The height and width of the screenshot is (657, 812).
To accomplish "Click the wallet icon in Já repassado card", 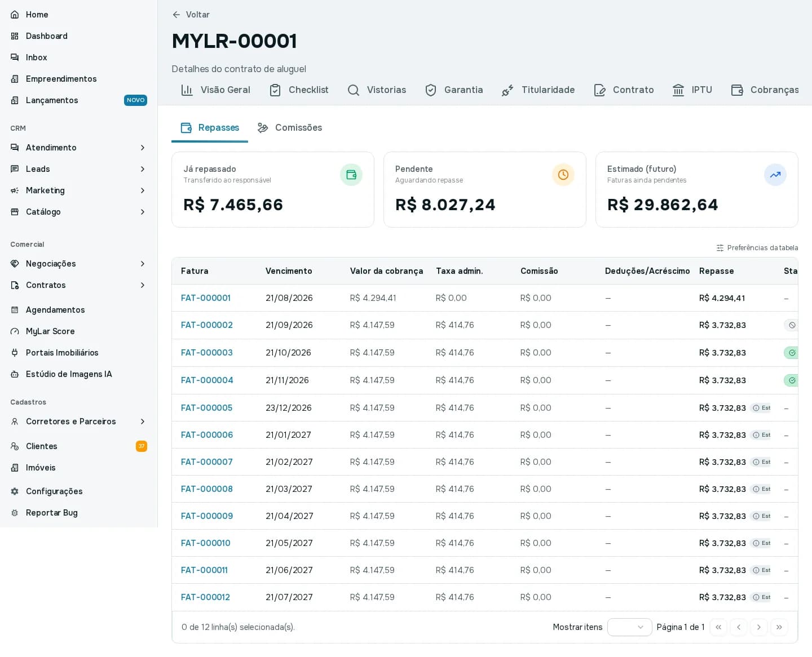I will pos(351,175).
